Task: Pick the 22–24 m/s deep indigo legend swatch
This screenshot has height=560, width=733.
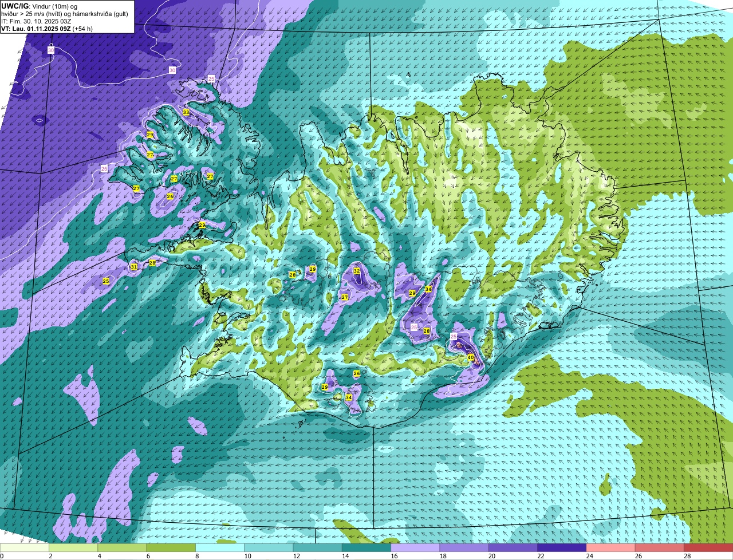Action: [x=562, y=548]
